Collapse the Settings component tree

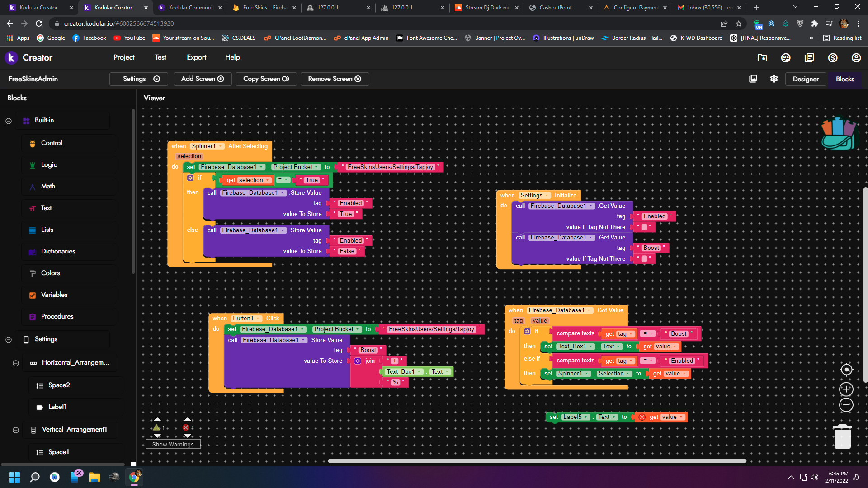(9, 339)
